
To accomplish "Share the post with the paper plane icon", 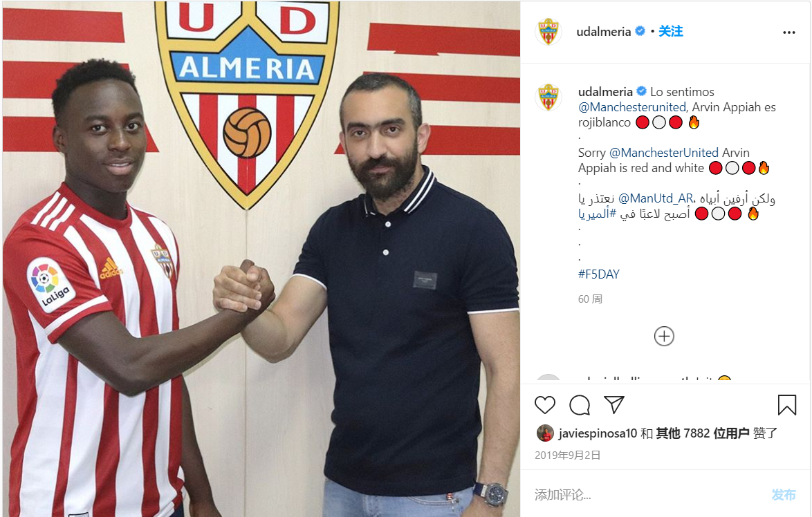I will tap(614, 405).
